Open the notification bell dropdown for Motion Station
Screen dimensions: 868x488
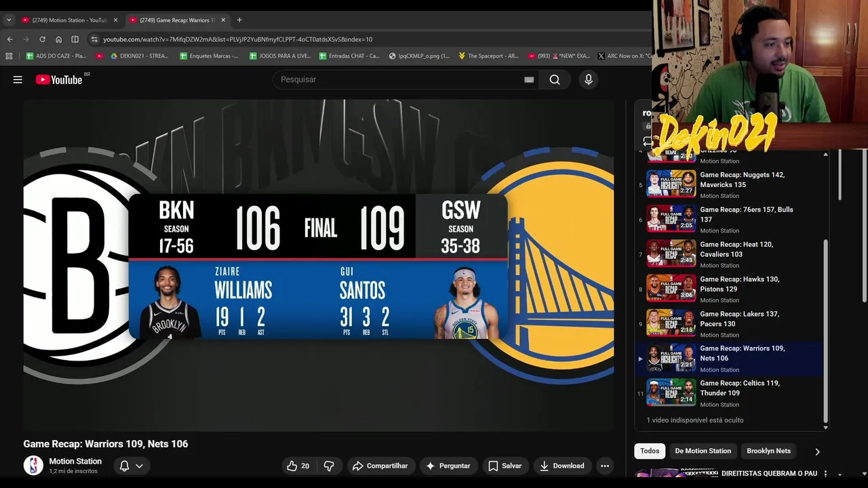pyautogui.click(x=132, y=466)
